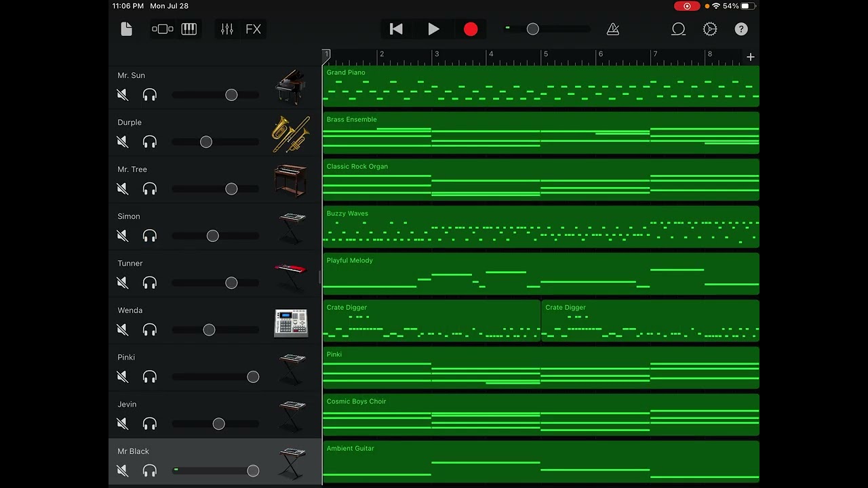Select Mr Black's keyboard instrument icon
The image size is (868, 488).
coord(292,464)
